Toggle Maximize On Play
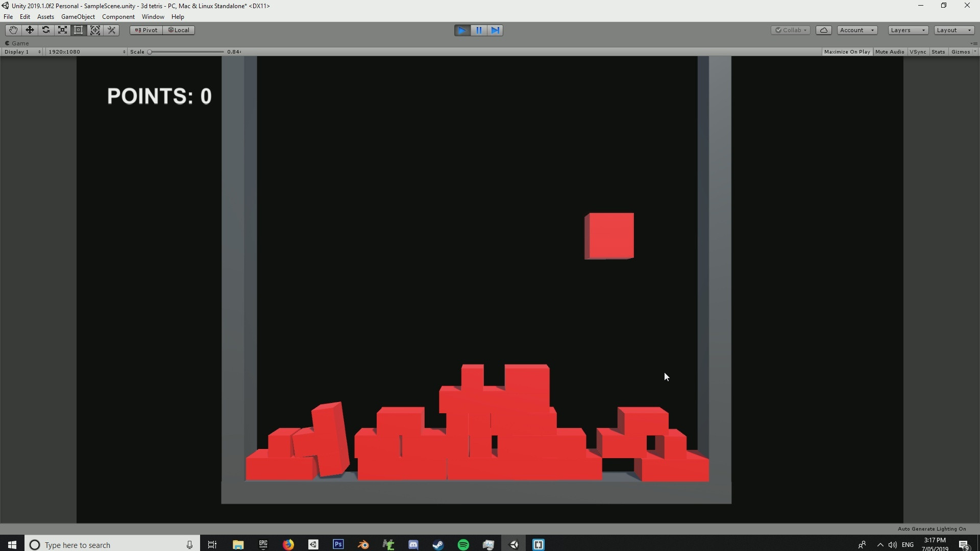This screenshot has height=551, width=980. click(x=847, y=52)
